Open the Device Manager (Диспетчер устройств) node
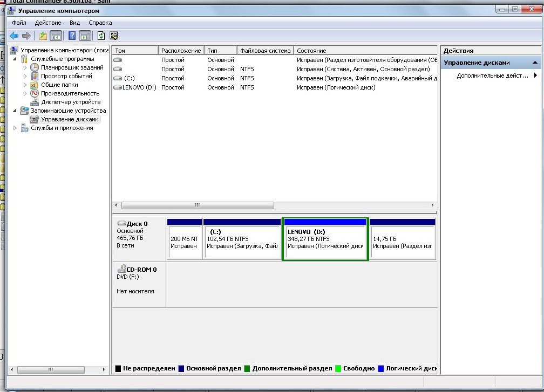Screen dimensions: 544x392 coord(70,102)
